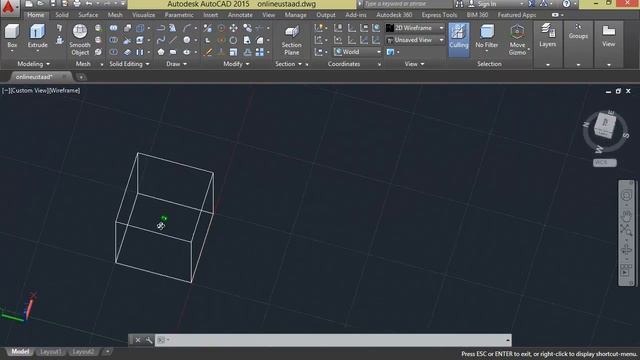Click the Plot printer icon in quick access
This screenshot has width=640, height=360.
click(77, 4)
